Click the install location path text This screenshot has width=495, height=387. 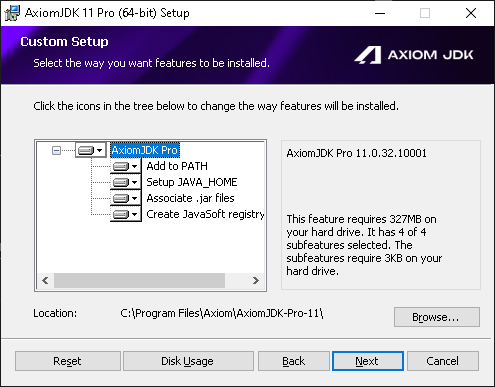tap(222, 313)
